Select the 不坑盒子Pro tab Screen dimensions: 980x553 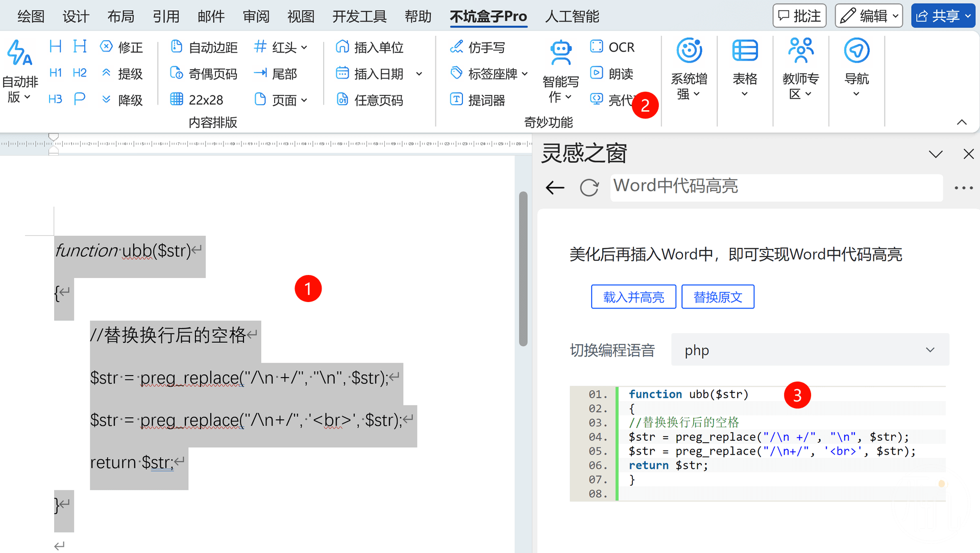click(x=488, y=16)
